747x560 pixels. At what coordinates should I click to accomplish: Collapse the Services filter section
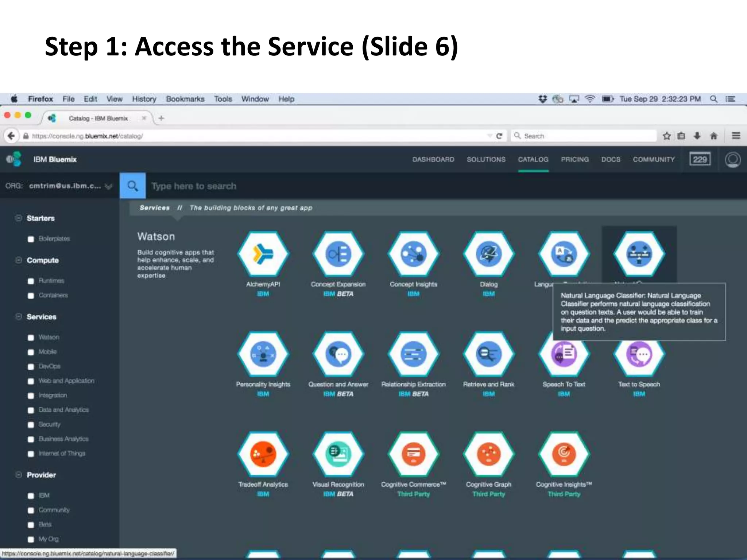[19, 316]
